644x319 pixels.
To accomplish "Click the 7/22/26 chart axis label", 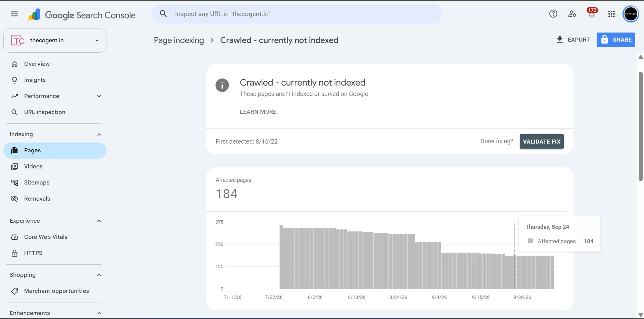I will click(274, 297).
